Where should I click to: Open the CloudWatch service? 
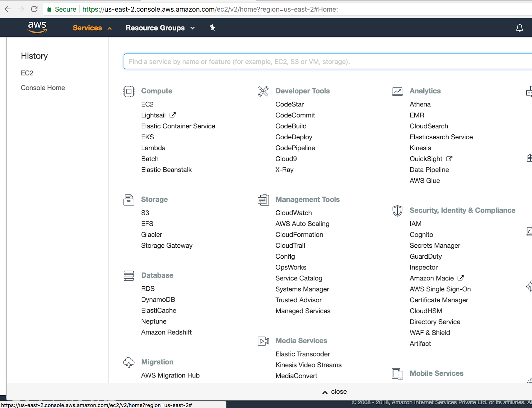click(294, 213)
